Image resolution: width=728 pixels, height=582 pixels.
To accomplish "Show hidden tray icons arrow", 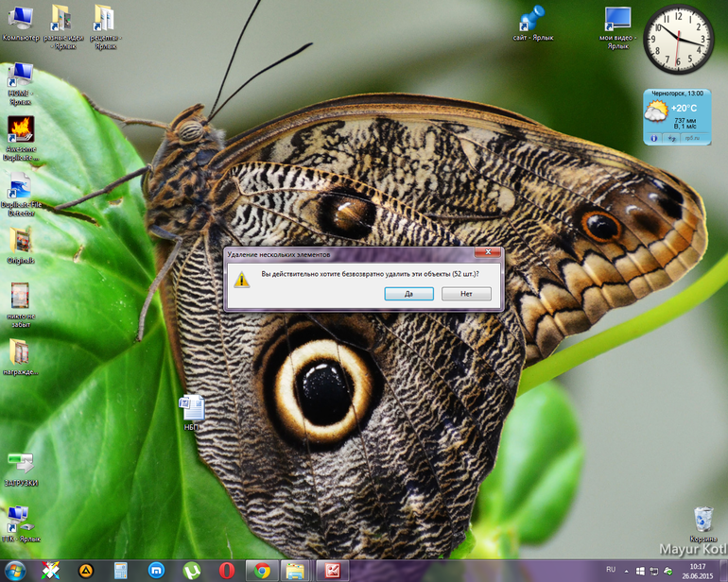I will pyautogui.click(x=627, y=571).
